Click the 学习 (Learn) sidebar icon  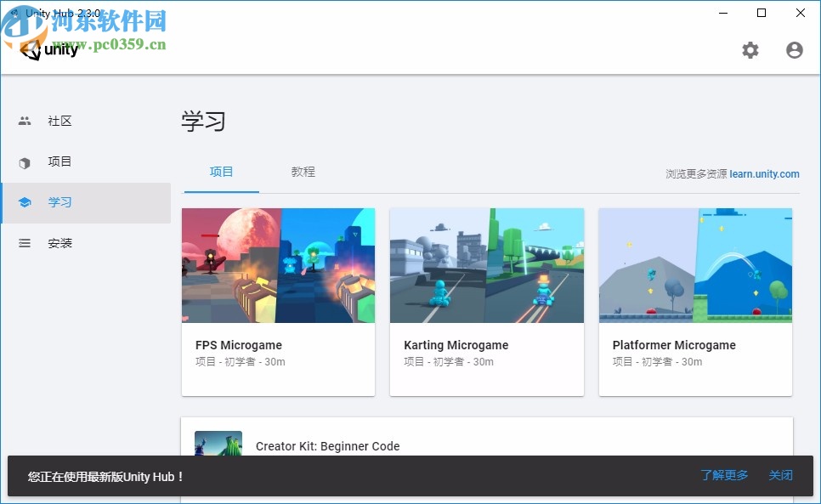pos(24,202)
